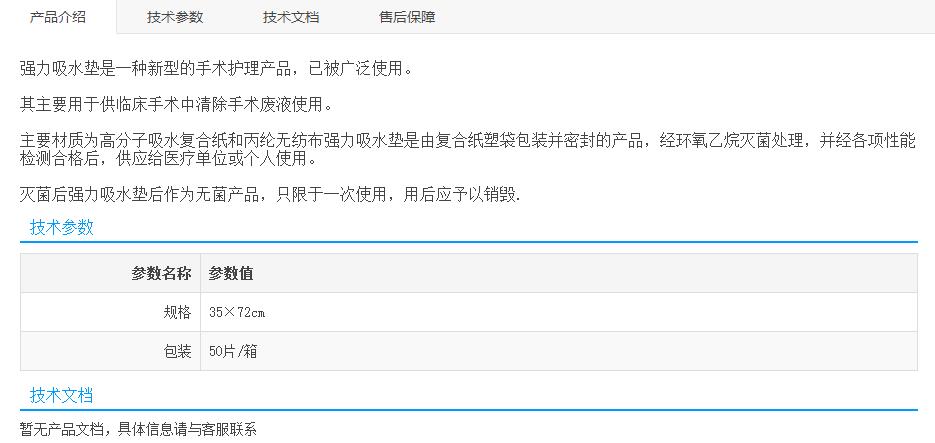Select the 包装 label cell
Screen dimensions: 935x443
[177, 351]
